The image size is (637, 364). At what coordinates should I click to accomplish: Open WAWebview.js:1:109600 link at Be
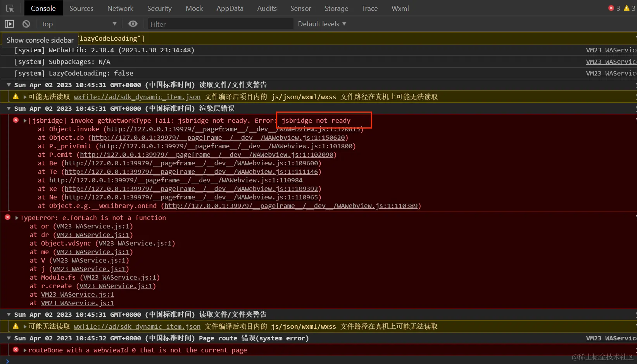[192, 163]
